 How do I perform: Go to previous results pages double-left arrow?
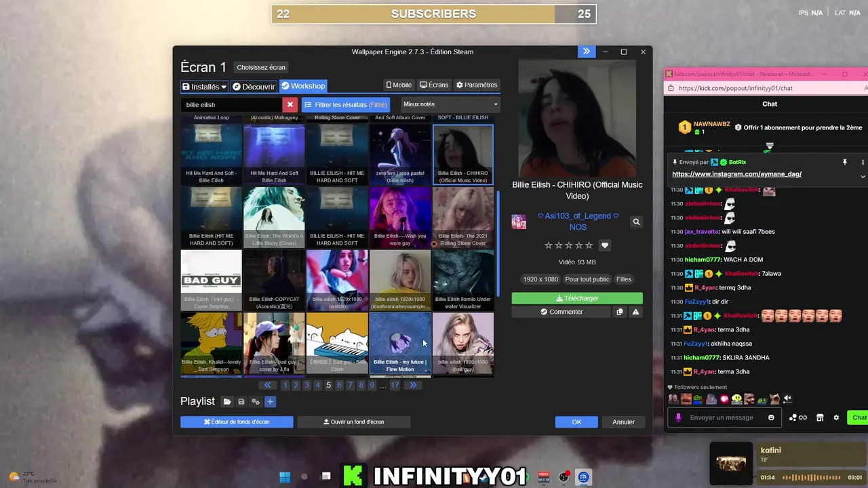(268, 385)
